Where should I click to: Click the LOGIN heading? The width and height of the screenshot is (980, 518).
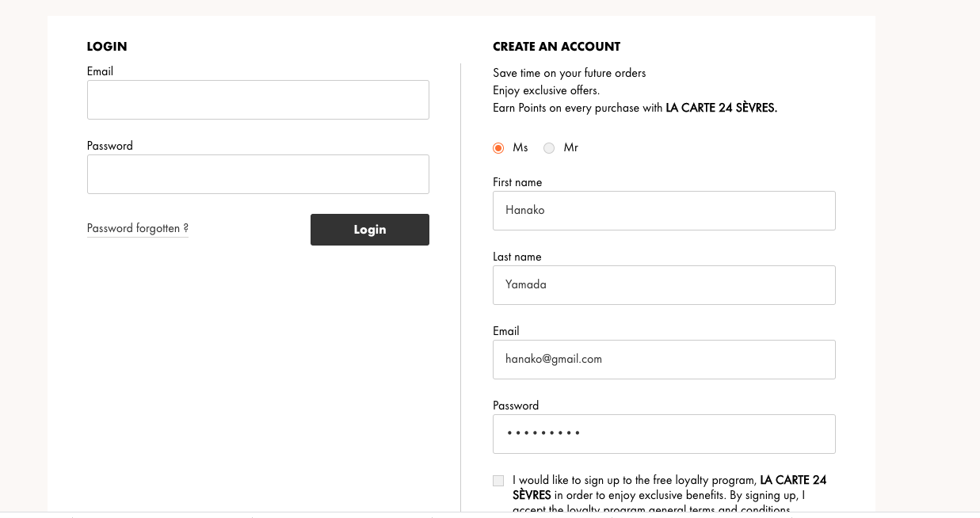click(x=107, y=47)
